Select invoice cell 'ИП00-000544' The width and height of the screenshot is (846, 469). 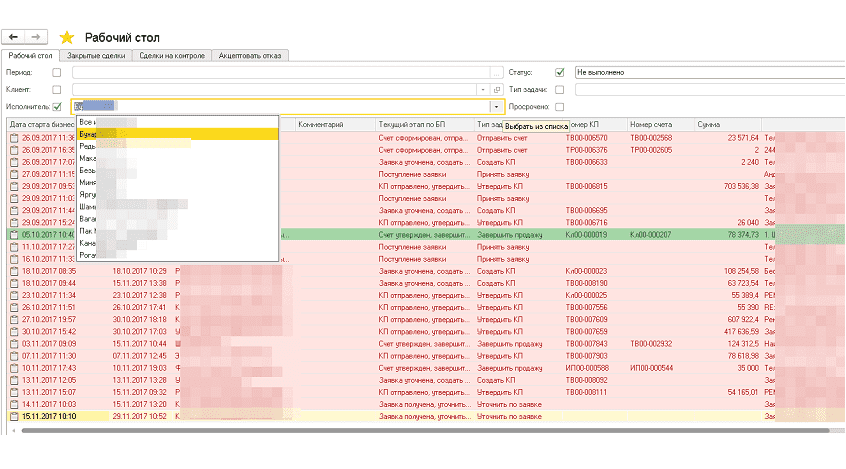tap(652, 368)
